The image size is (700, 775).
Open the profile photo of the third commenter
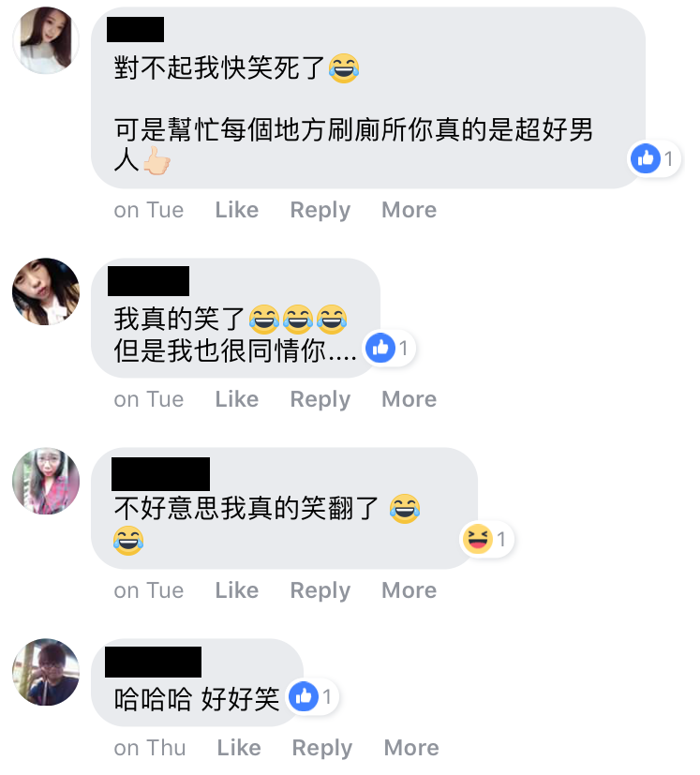(x=46, y=482)
